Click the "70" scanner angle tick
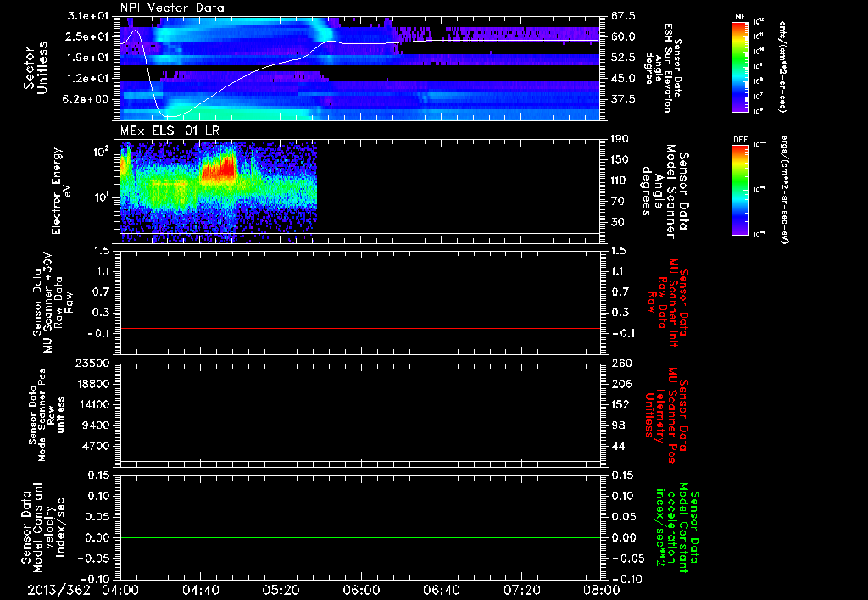Screen dimensions: 868x600 pyautogui.click(x=618, y=202)
